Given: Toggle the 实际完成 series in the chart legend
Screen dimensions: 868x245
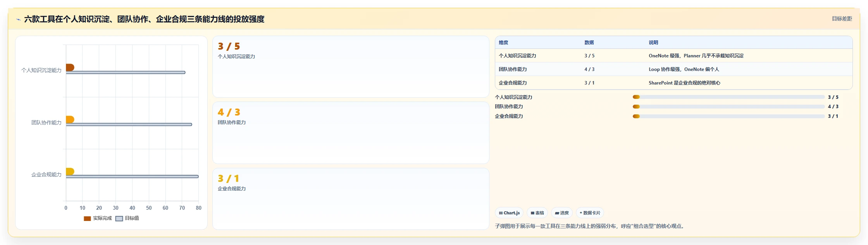Looking at the screenshot, I should pyautogui.click(x=98, y=218).
